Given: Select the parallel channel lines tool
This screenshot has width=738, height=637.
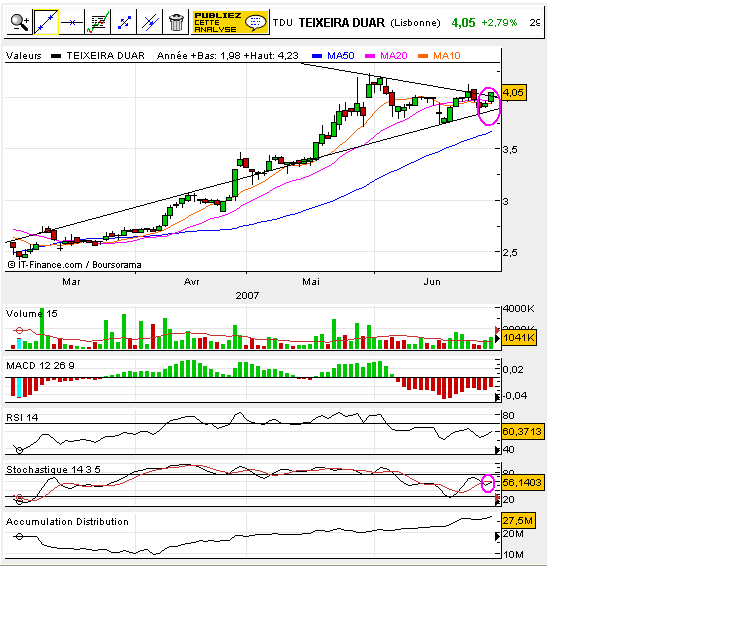Looking at the screenshot, I should click(150, 22).
